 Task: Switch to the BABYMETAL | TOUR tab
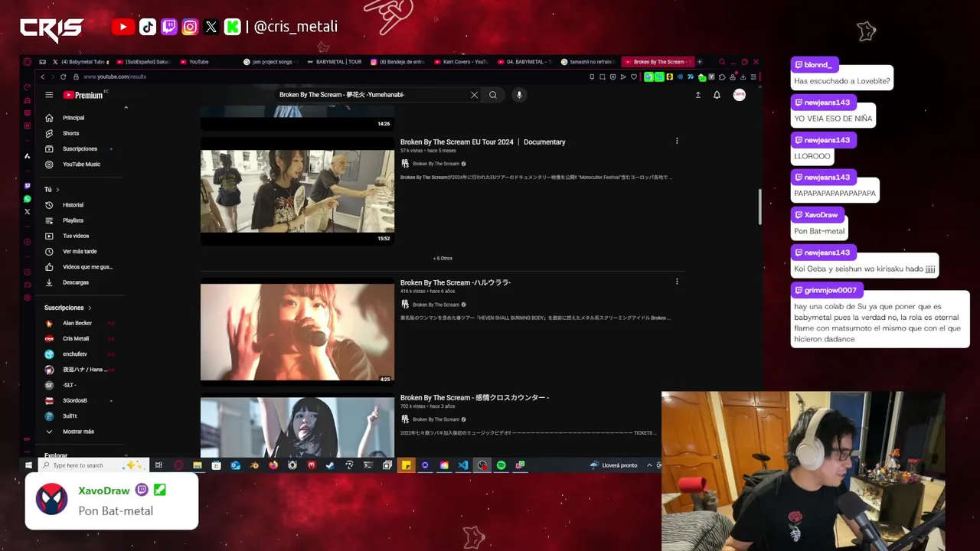click(335, 62)
